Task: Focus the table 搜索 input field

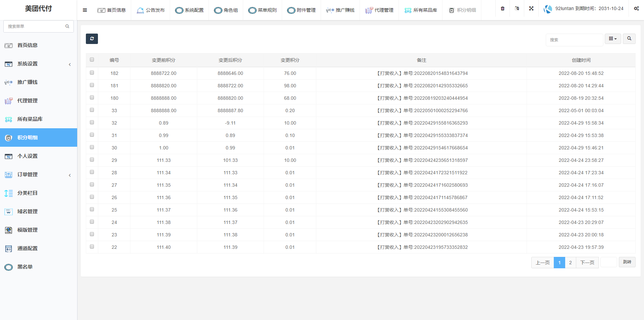Action: tap(574, 40)
